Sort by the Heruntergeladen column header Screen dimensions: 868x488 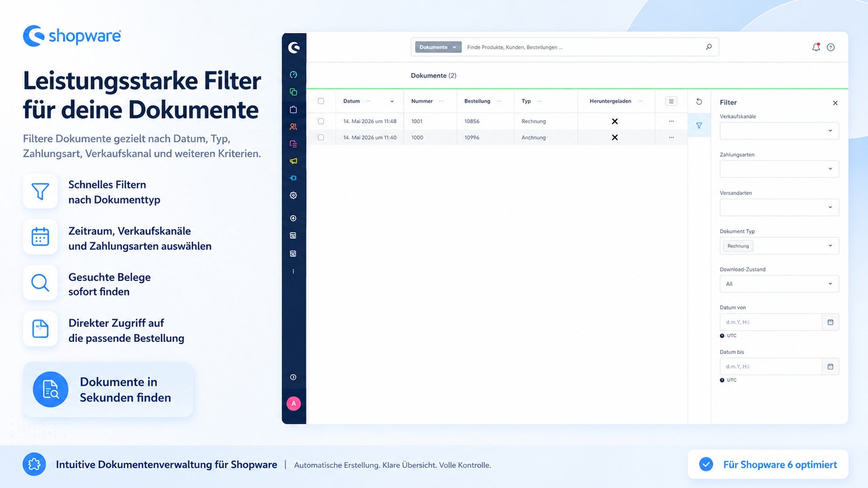tap(610, 101)
